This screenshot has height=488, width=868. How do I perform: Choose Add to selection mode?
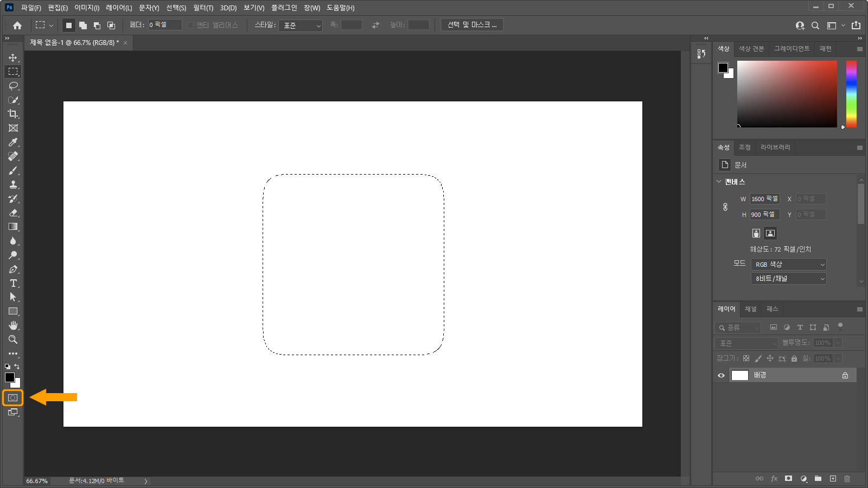[83, 25]
